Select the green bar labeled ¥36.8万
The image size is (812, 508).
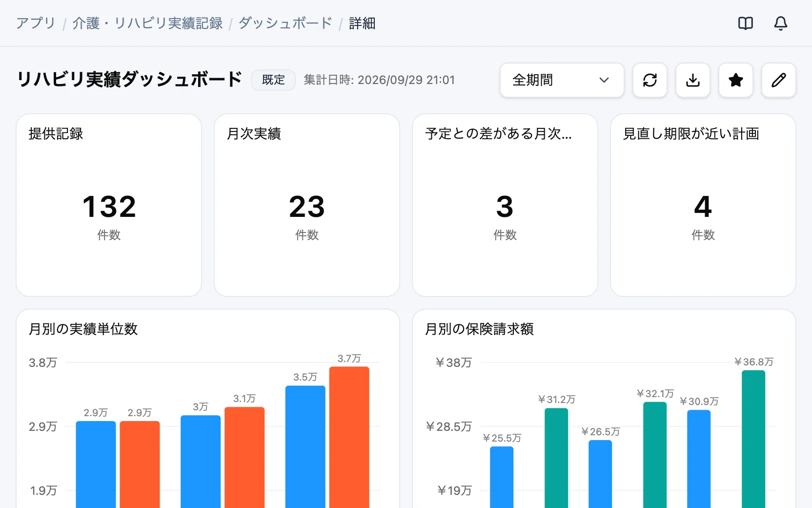[753, 439]
